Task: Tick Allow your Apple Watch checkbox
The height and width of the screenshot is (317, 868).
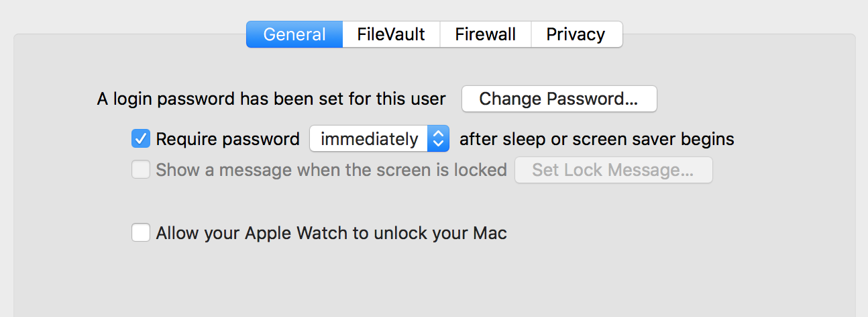Action: (x=141, y=233)
